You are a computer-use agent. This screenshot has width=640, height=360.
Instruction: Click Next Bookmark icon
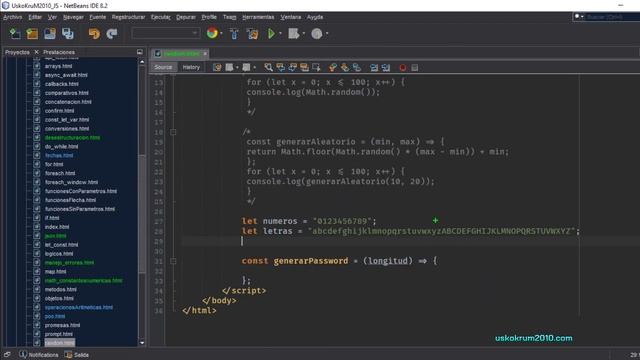[345, 67]
